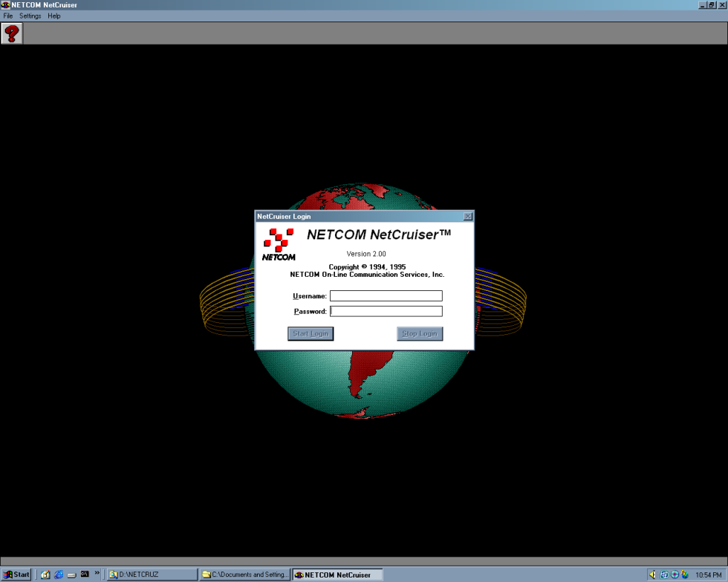
Task: Click the NETCOM logo in login dialog
Action: pyautogui.click(x=279, y=244)
